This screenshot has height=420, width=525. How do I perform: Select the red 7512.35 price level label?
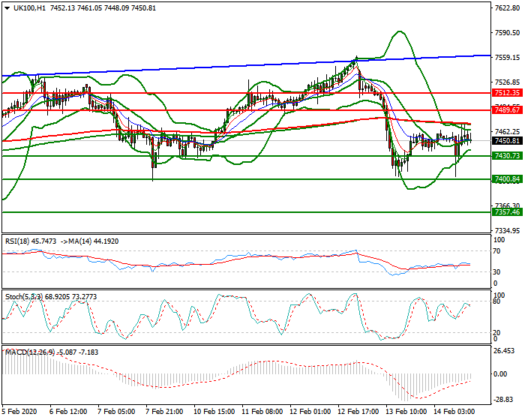pyautogui.click(x=507, y=93)
